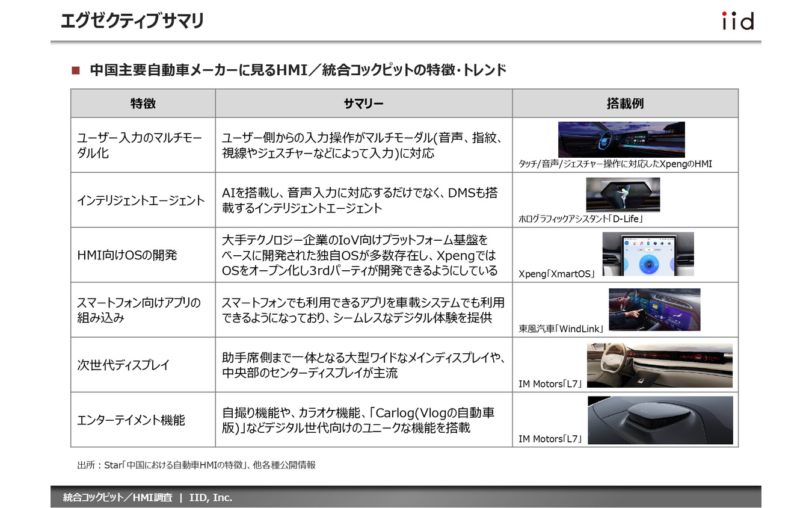812x508 pixels.
Task: Click the summary about 大型ワイドなメインディスプレイ
Action: click(363, 365)
